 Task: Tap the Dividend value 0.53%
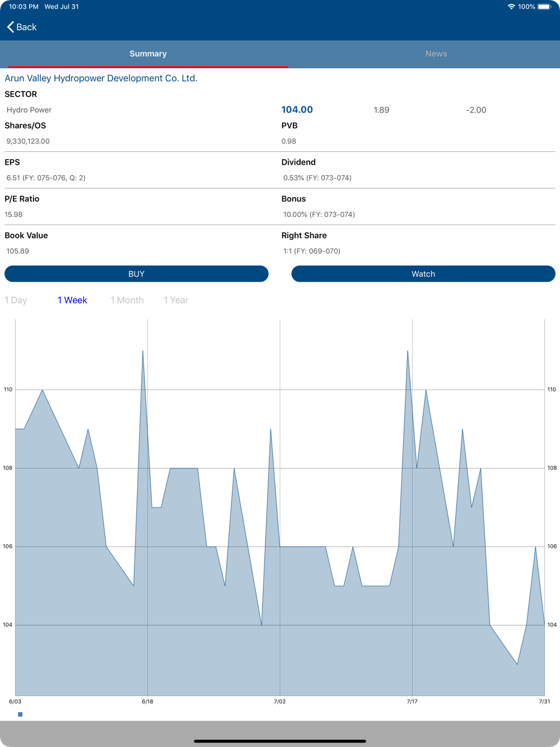pyautogui.click(x=318, y=178)
